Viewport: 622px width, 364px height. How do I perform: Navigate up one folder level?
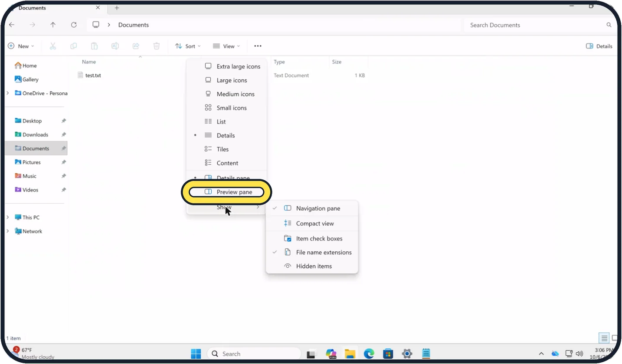tap(53, 25)
